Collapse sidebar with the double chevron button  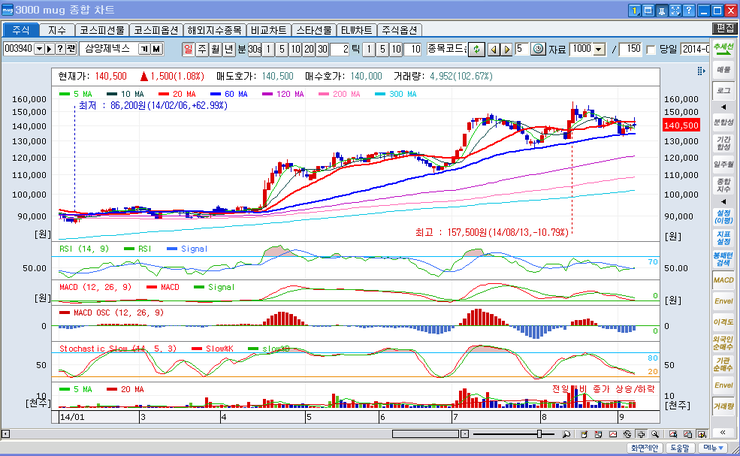tap(723, 432)
